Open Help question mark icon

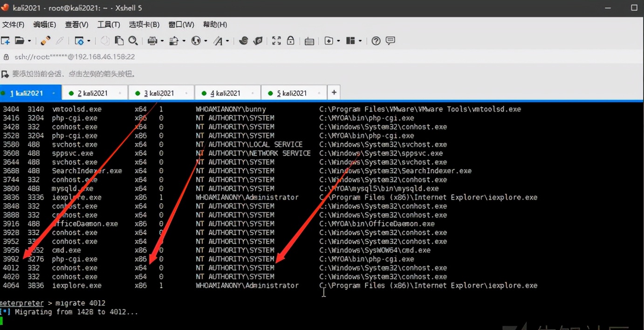tap(376, 41)
